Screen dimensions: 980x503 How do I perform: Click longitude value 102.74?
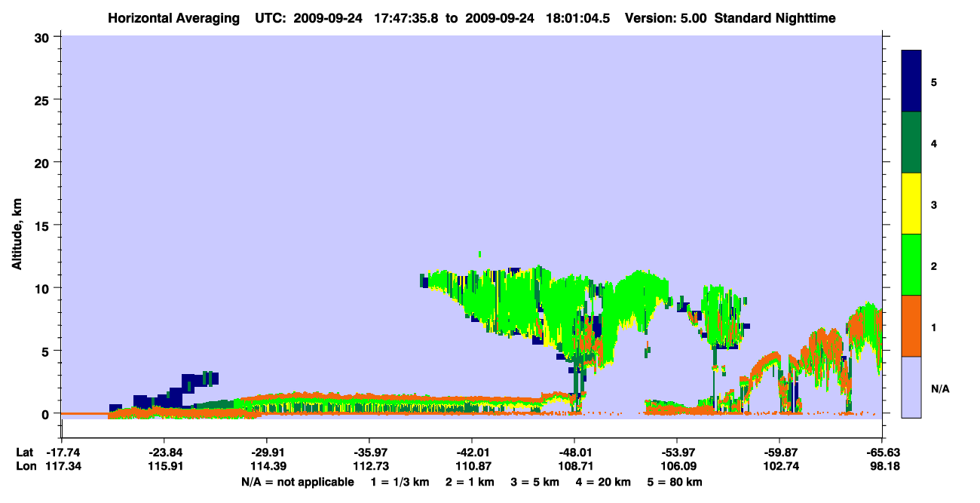coord(779,467)
